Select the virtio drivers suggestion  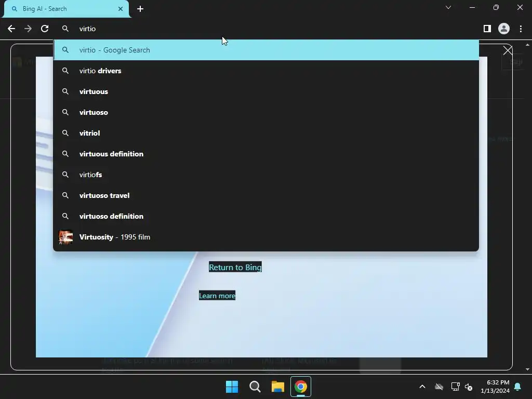(266, 71)
